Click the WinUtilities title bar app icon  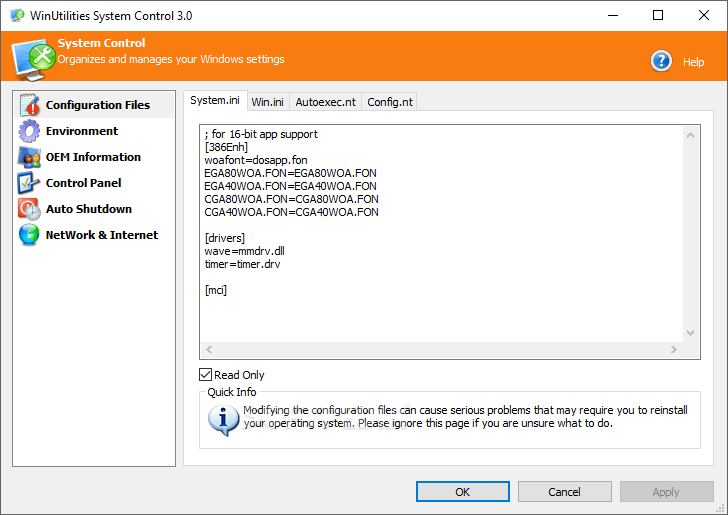click(17, 15)
